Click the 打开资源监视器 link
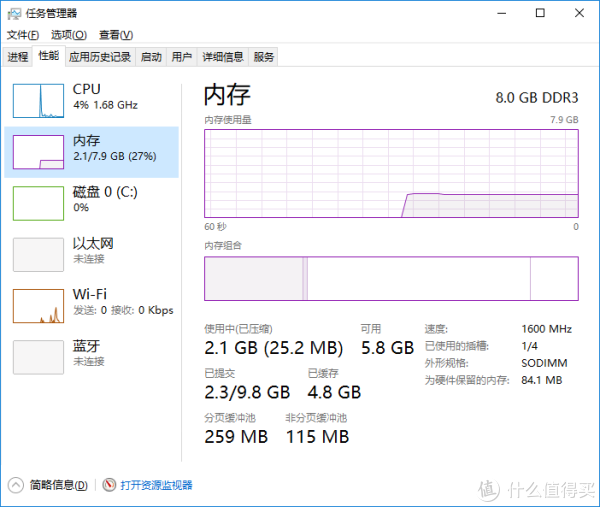This screenshot has height=507, width=600. pos(157,485)
